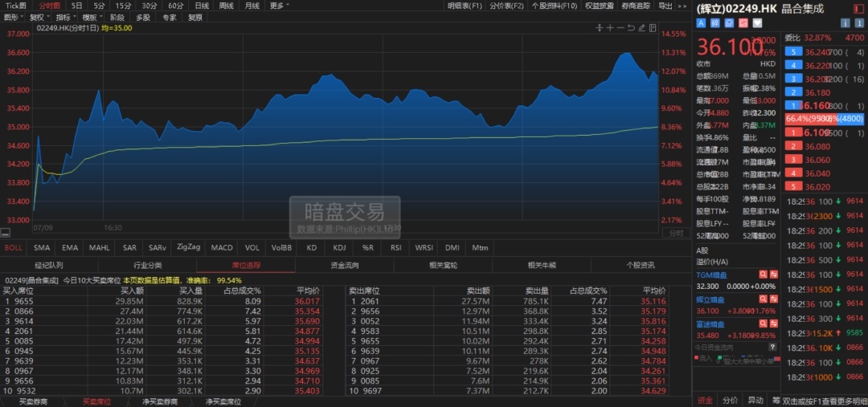Switch to the 5日 chart period

coord(77,6)
